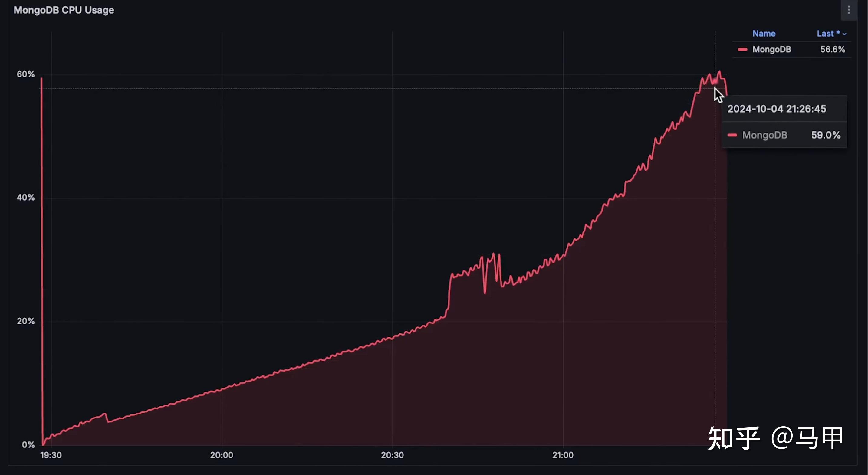Click the MongoDB legend color swatch
868x475 pixels.
point(742,50)
